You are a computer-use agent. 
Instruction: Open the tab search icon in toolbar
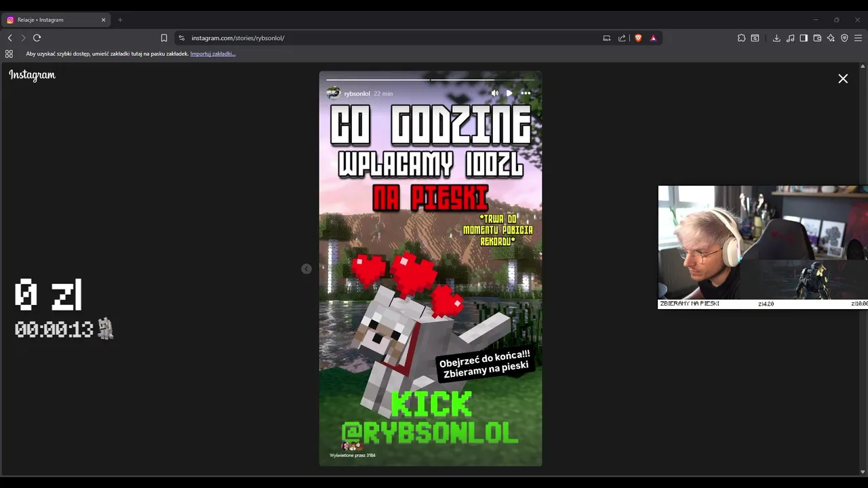pyautogui.click(x=755, y=38)
